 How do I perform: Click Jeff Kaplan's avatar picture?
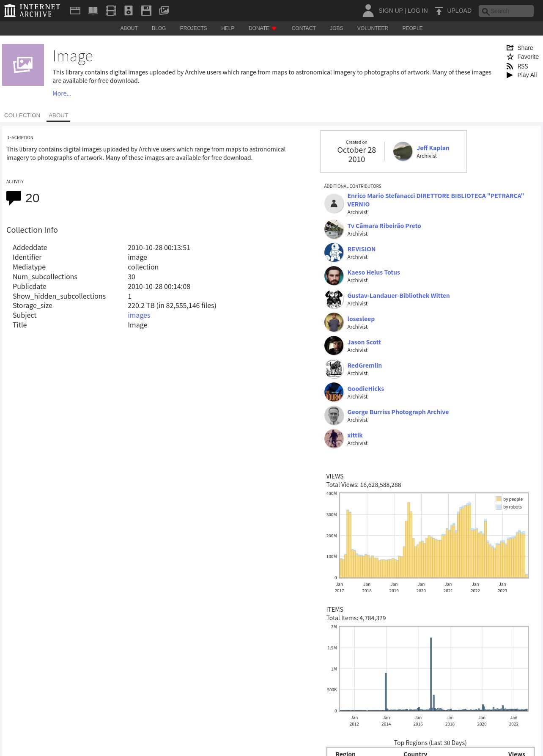click(x=403, y=151)
